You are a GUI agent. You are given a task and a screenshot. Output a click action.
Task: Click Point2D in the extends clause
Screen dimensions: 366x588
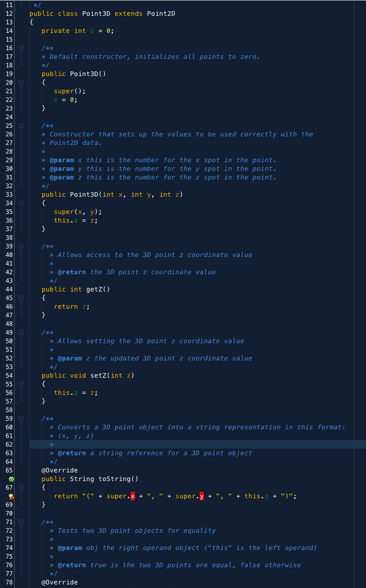(x=161, y=14)
